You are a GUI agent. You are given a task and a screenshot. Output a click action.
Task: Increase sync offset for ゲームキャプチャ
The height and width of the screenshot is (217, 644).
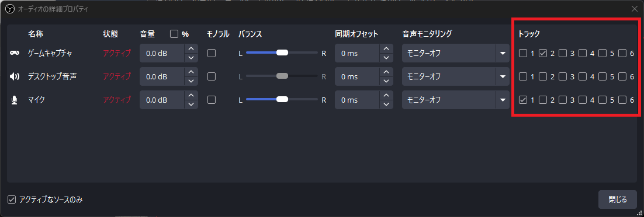coord(386,48)
